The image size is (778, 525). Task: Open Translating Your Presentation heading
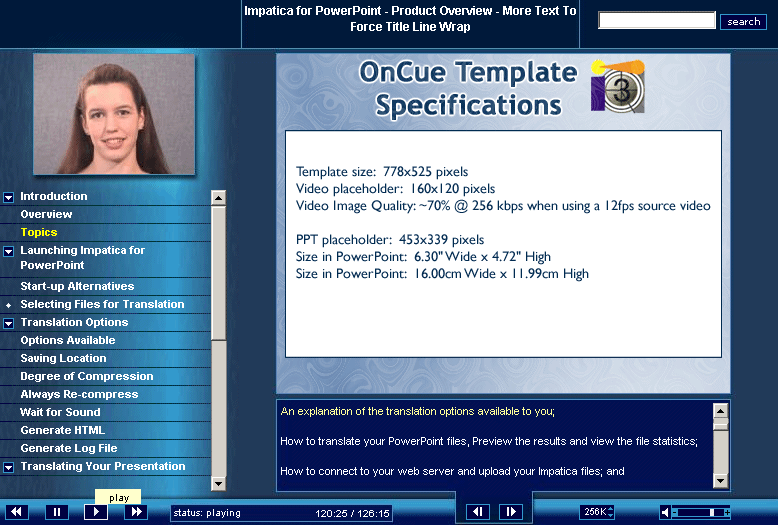(x=103, y=466)
